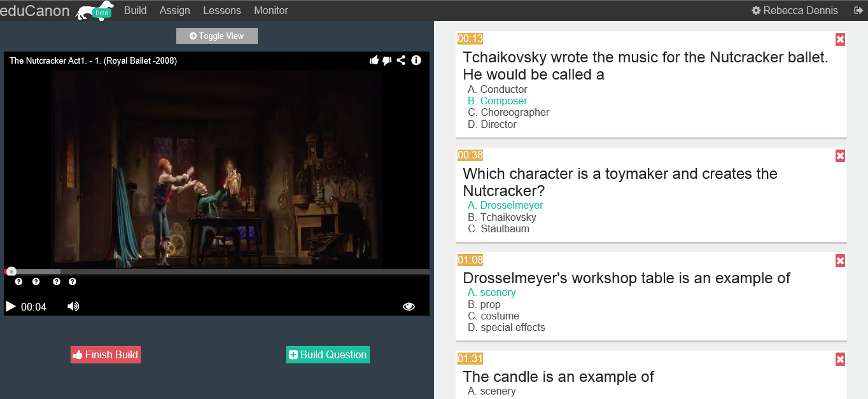The width and height of the screenshot is (868, 399).
Task: Open Rebecca Dennis account settings
Action: [795, 10]
